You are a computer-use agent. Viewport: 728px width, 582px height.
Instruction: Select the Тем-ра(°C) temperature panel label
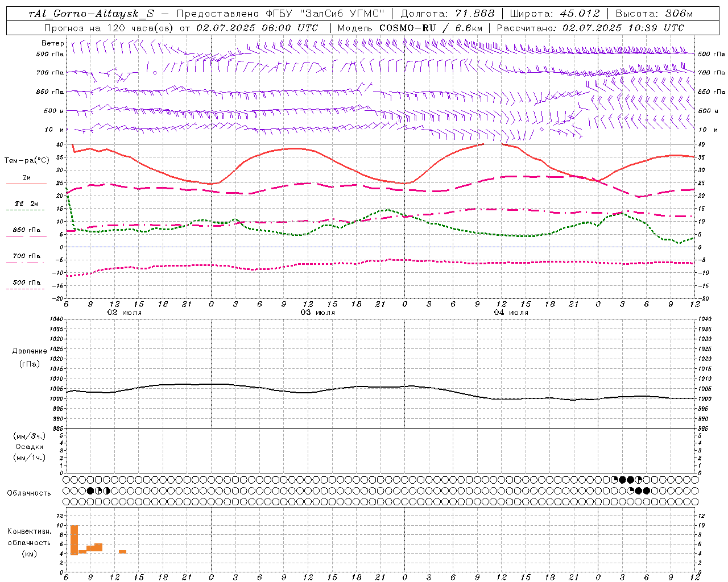[x=27, y=161]
